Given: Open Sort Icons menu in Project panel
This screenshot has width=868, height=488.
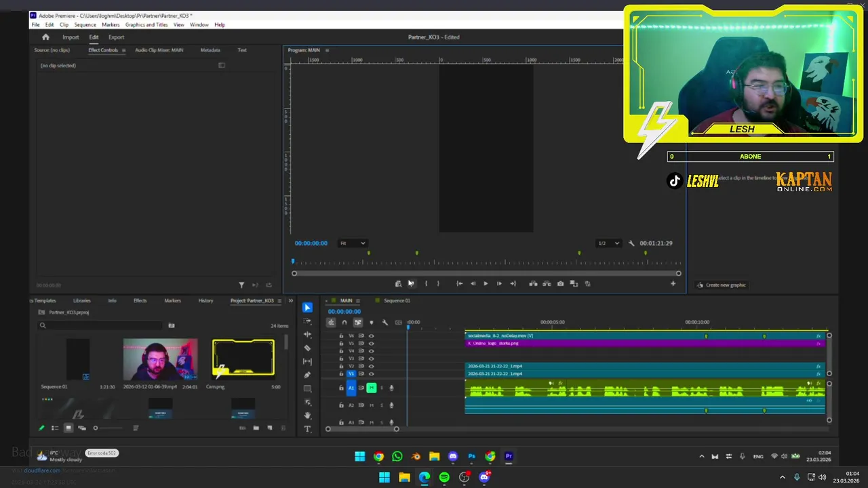Looking at the screenshot, I should pos(136,428).
